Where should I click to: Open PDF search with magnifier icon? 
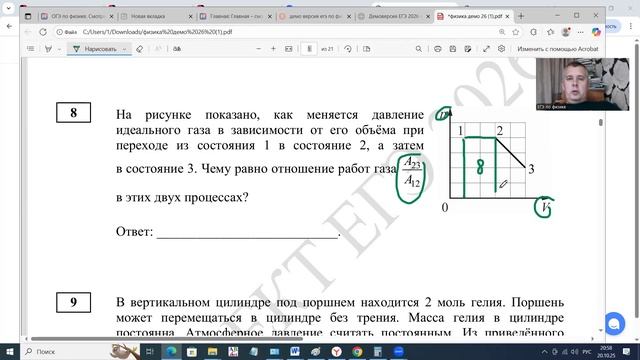pos(418,49)
